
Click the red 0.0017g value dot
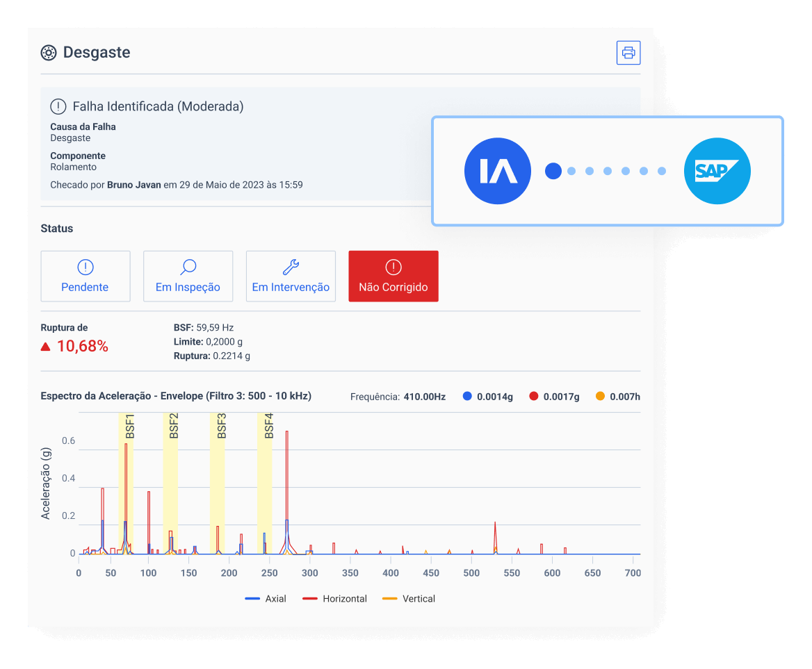(533, 397)
